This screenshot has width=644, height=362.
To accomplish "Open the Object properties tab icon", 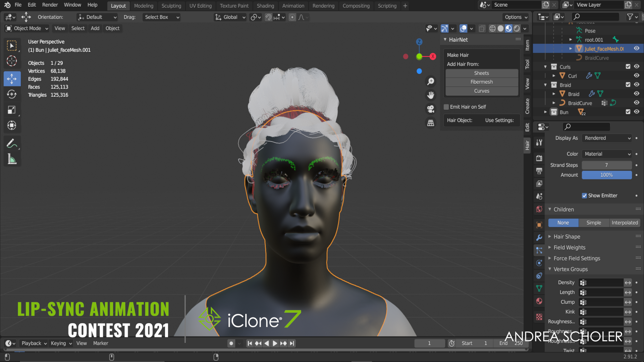I will pyautogui.click(x=539, y=225).
